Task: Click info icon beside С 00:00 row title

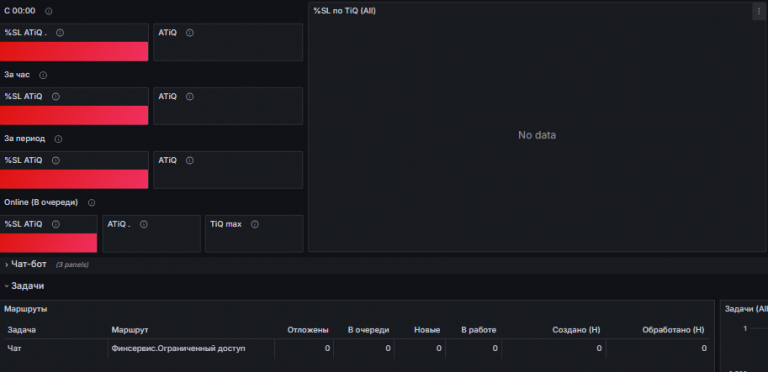Action: coord(48,11)
